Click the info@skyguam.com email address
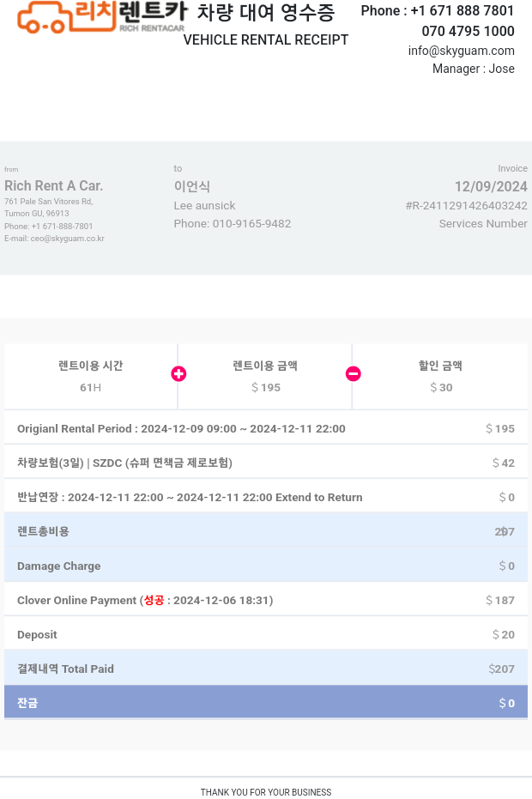Screen dimensions: 532x799 (461, 51)
